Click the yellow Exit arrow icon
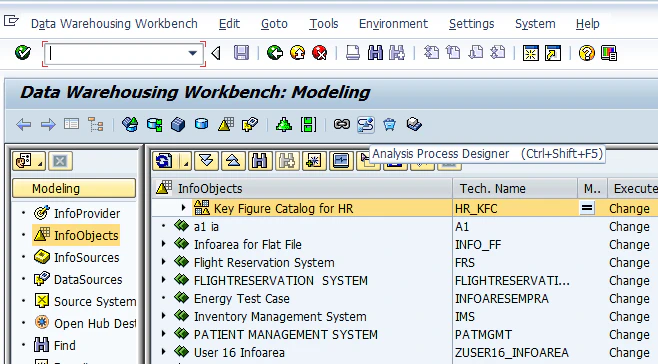Image resolution: width=658 pixels, height=364 pixels. (x=298, y=53)
